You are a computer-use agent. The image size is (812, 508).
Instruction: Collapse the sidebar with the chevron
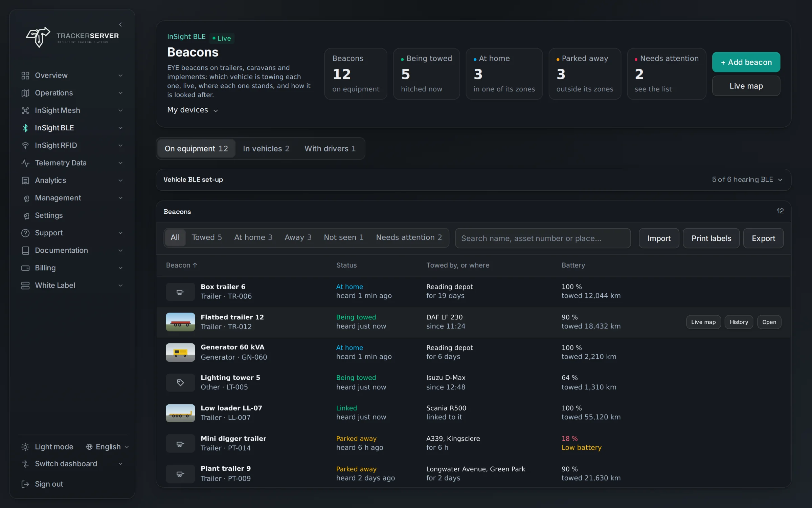coord(120,24)
